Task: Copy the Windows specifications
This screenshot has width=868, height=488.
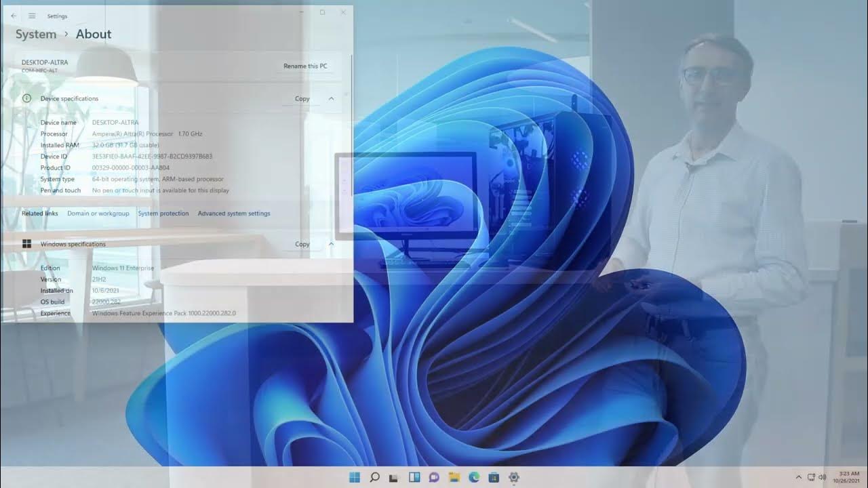Action: [302, 244]
